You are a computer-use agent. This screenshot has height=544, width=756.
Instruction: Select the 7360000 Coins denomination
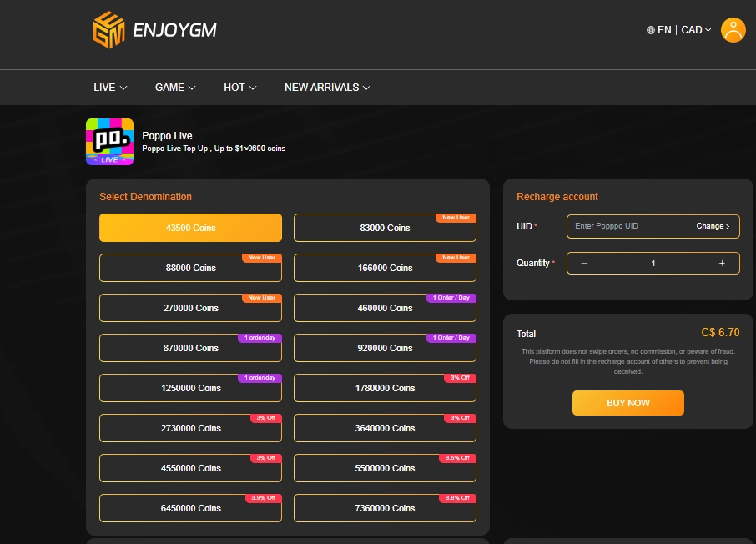(x=385, y=508)
